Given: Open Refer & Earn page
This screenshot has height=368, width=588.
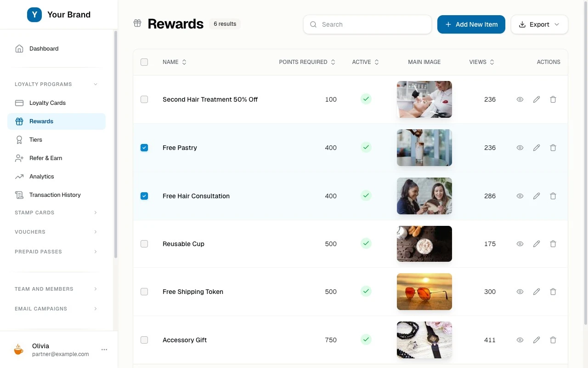Looking at the screenshot, I should (57, 158).
